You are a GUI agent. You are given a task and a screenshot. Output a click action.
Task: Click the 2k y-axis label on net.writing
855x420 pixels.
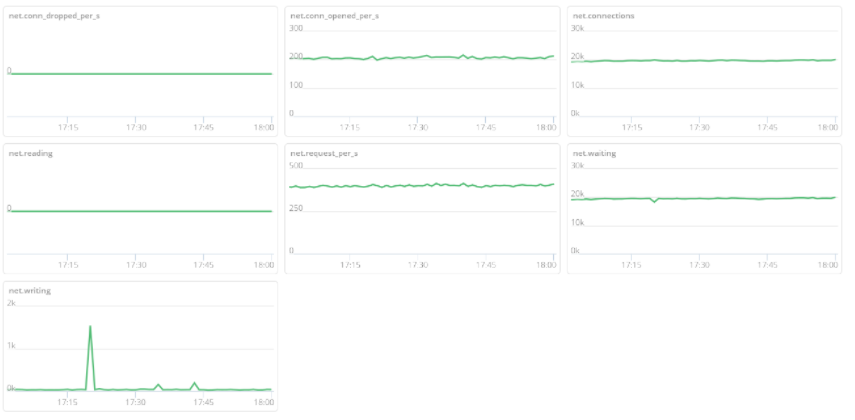[12, 302]
